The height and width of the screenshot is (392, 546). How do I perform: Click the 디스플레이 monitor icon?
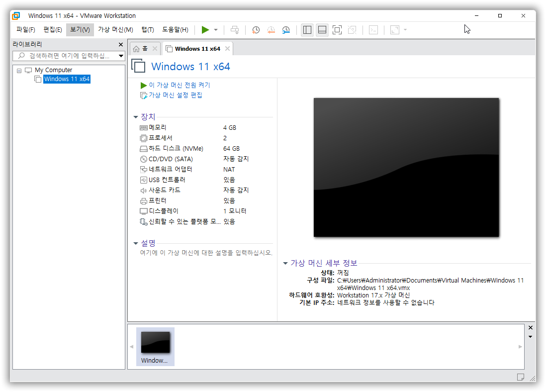[144, 211]
